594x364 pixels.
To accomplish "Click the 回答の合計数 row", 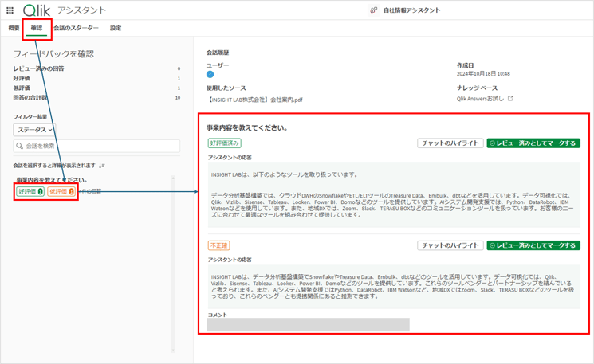I will (96, 98).
